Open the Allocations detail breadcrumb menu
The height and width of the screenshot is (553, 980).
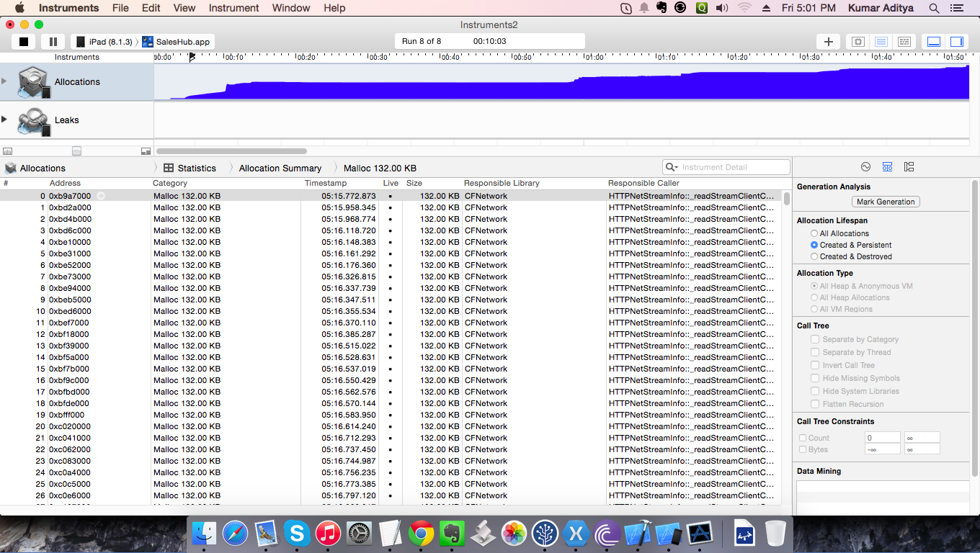35,168
